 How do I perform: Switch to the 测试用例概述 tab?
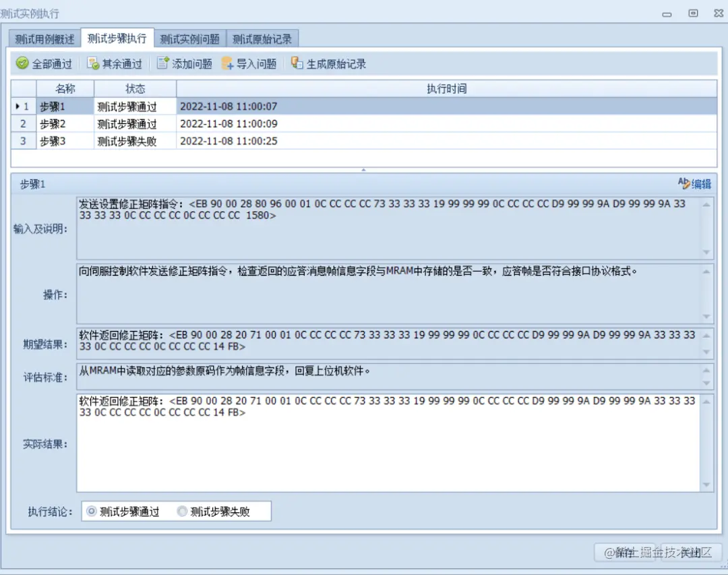coord(44,39)
